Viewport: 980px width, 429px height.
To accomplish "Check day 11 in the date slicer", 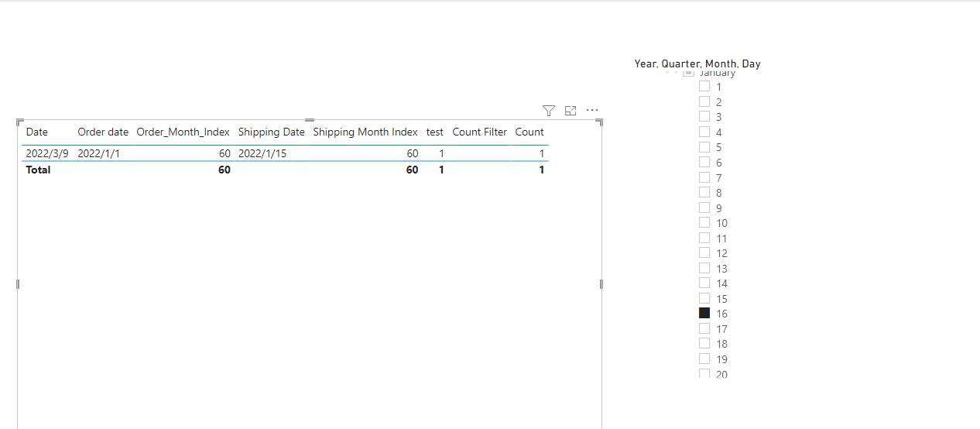I will [704, 238].
